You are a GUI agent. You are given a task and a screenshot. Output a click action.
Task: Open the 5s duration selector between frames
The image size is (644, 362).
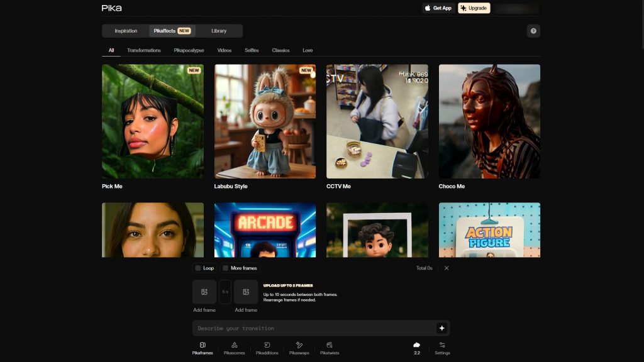coord(225,292)
